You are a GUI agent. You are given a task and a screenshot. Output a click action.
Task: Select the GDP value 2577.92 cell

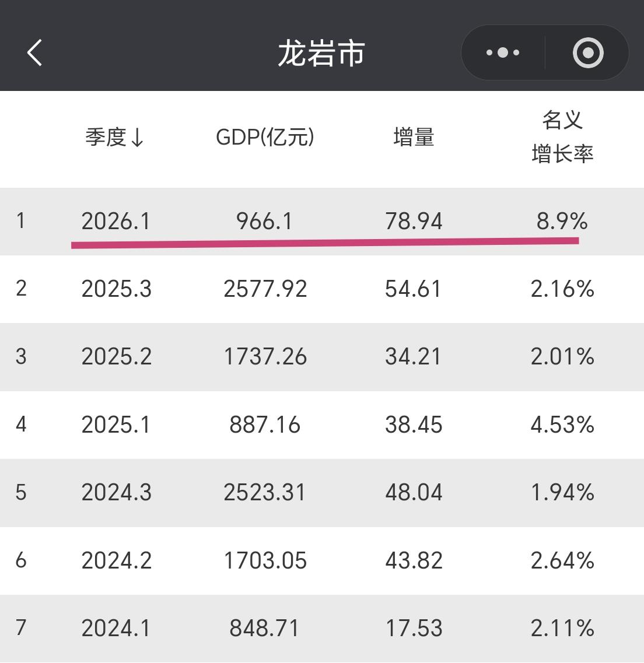pyautogui.click(x=265, y=289)
